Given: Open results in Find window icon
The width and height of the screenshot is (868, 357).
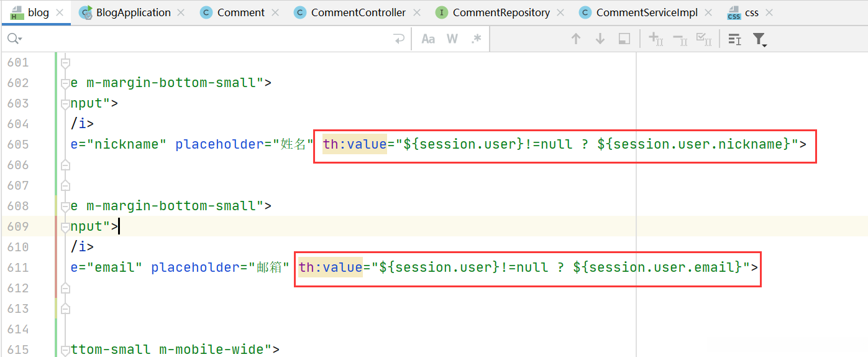Looking at the screenshot, I should pos(624,39).
